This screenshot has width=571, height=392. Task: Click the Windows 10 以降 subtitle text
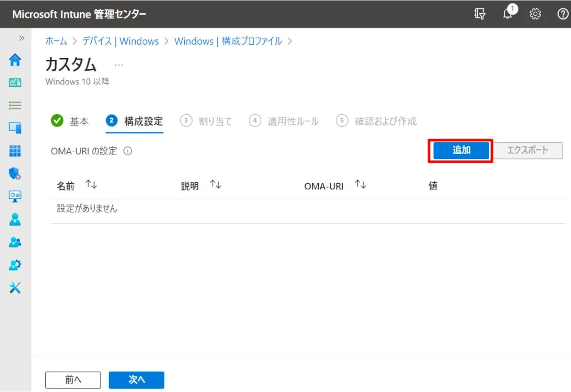click(x=77, y=82)
